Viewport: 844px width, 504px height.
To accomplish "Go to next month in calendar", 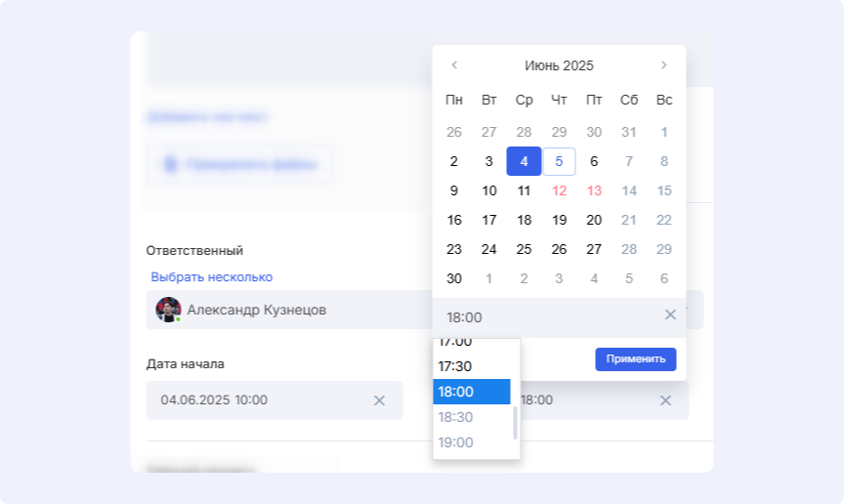I will tap(664, 65).
